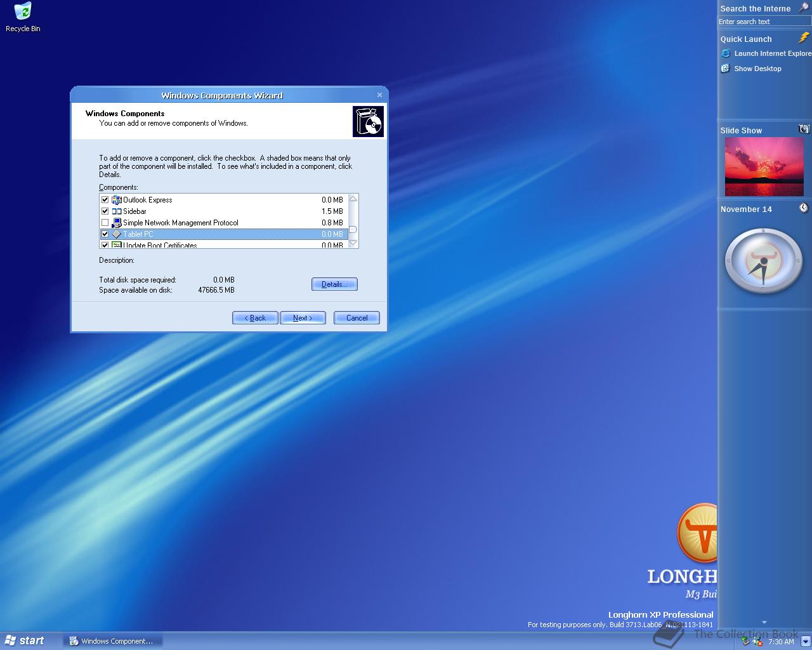Image resolution: width=812 pixels, height=650 pixels.
Task: Open the tray dropdown arrow button
Action: click(805, 642)
